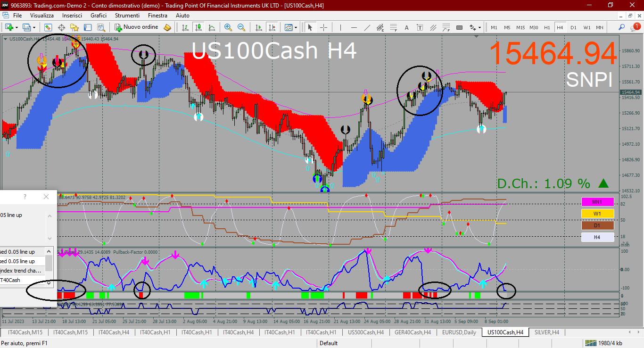644x348 pixels.
Task: Expand the templates dropdown arrow
Action: (296, 28)
